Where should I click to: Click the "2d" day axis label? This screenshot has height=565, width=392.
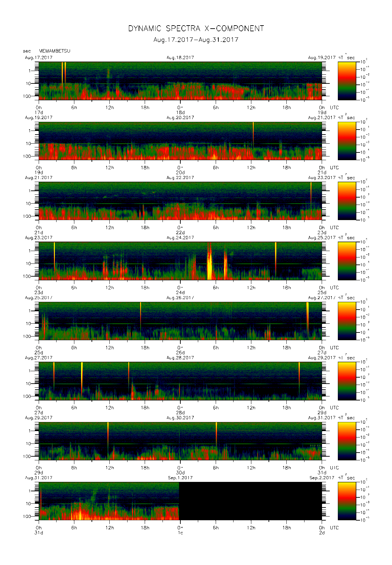[322, 533]
